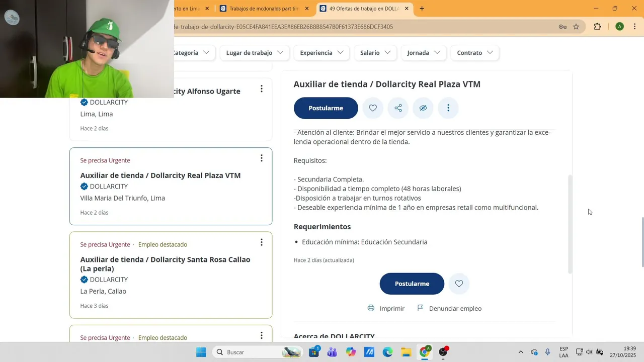Expand Lugar de trabajo filter
Screen dimensions: 644x362
point(255,53)
